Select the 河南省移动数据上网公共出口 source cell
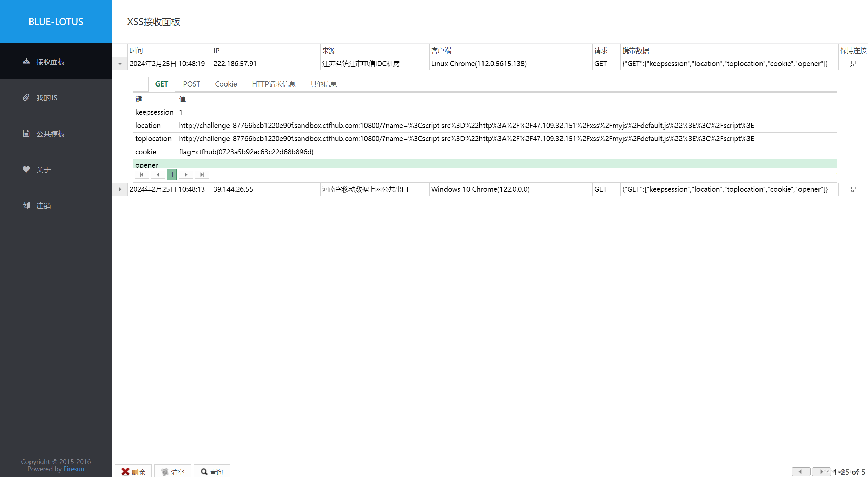 click(x=375, y=189)
